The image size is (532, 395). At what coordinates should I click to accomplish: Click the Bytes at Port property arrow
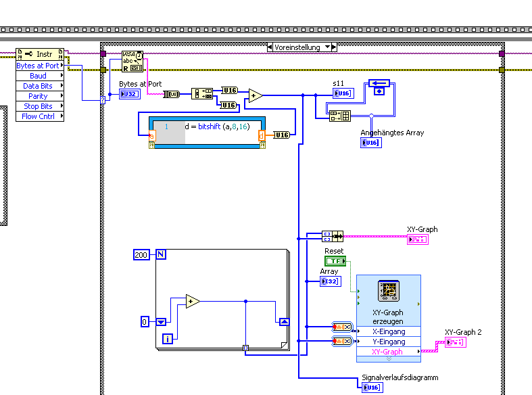tap(62, 65)
